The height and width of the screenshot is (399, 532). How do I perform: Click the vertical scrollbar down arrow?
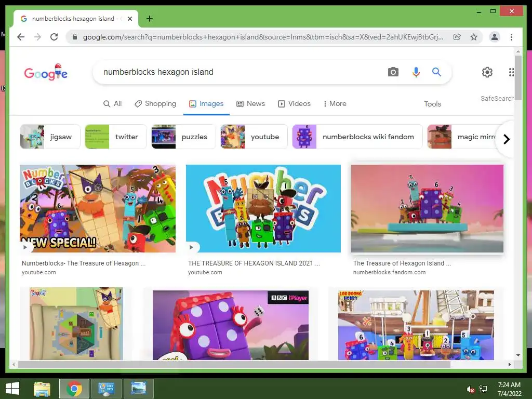518,355
